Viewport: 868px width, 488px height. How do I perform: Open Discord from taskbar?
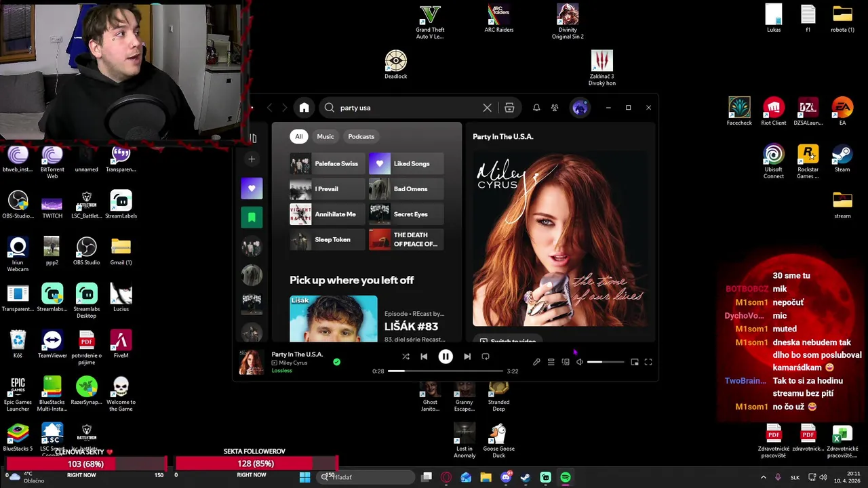click(x=506, y=477)
